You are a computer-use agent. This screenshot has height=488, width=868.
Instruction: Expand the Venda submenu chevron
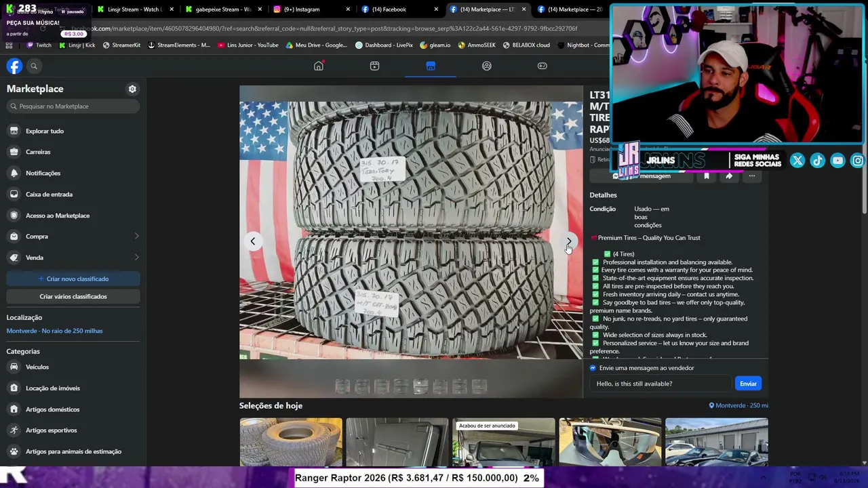pos(136,258)
